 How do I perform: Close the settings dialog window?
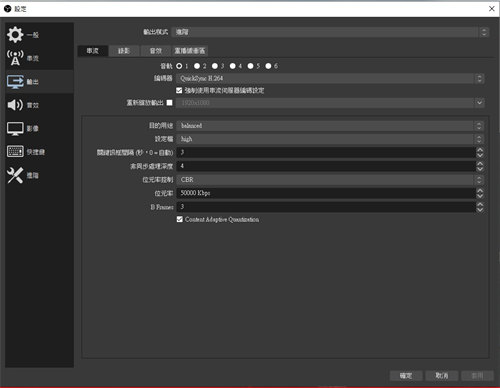coord(492,9)
